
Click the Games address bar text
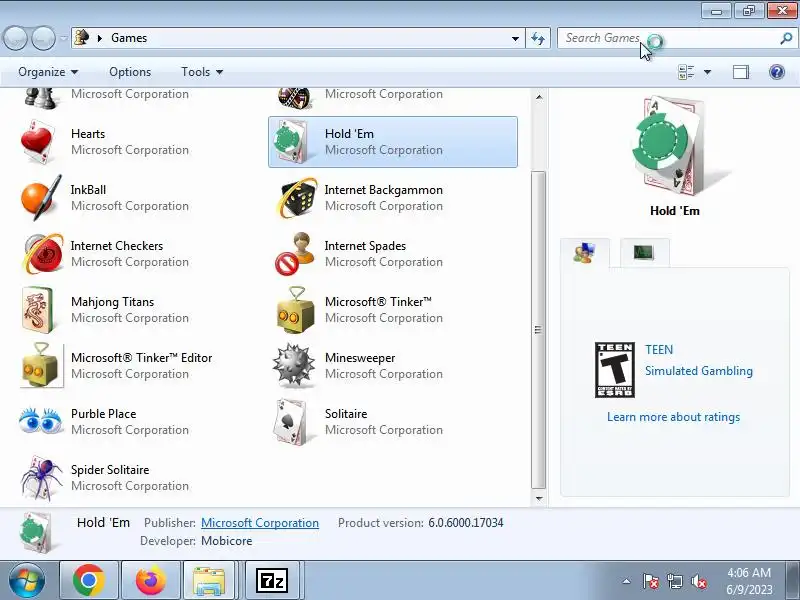(x=129, y=38)
